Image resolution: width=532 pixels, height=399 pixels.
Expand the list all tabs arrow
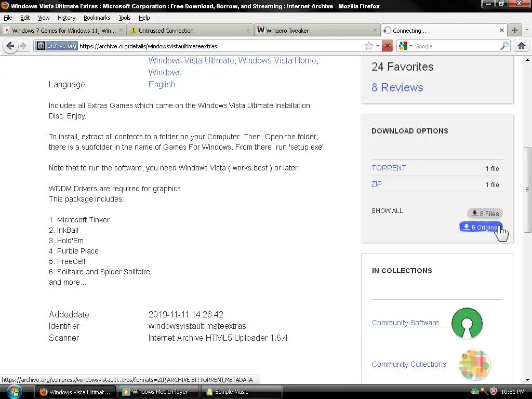click(527, 30)
